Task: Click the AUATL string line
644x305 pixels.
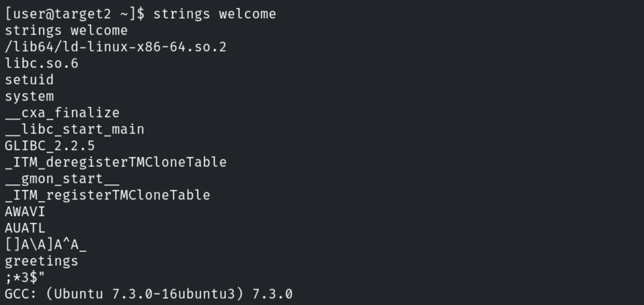Action: 25,228
